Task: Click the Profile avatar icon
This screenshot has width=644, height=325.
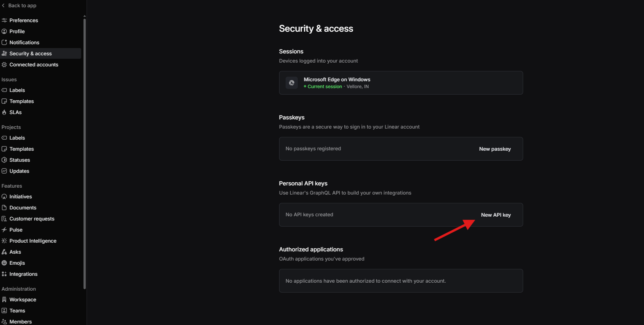Action: [4, 31]
